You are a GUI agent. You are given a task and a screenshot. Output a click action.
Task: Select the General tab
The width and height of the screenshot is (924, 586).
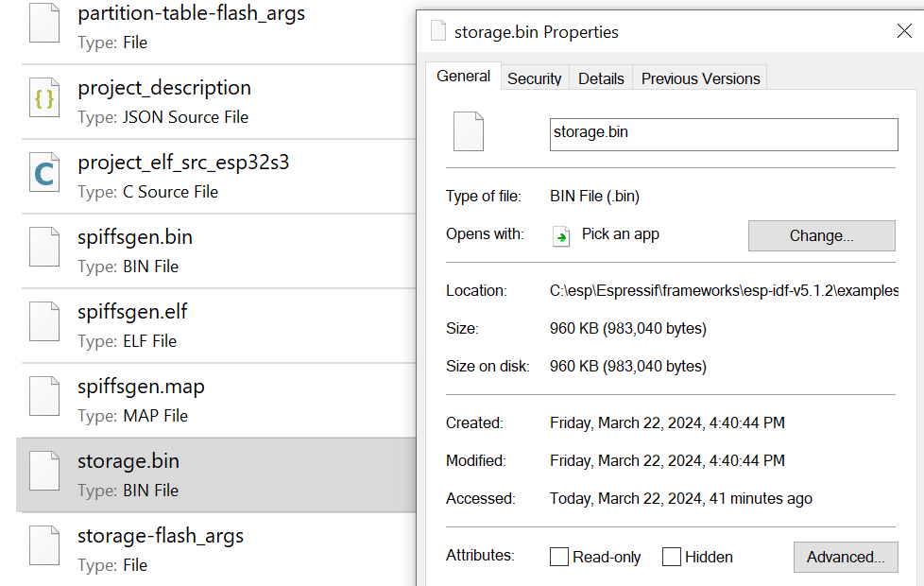[x=463, y=77]
